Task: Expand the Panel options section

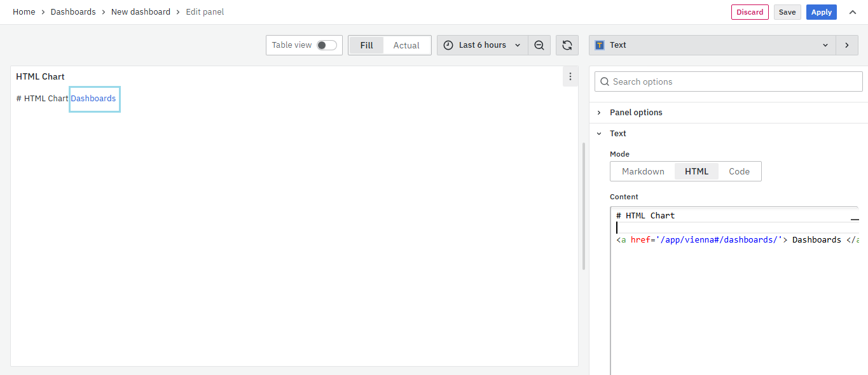Action: pyautogui.click(x=636, y=113)
